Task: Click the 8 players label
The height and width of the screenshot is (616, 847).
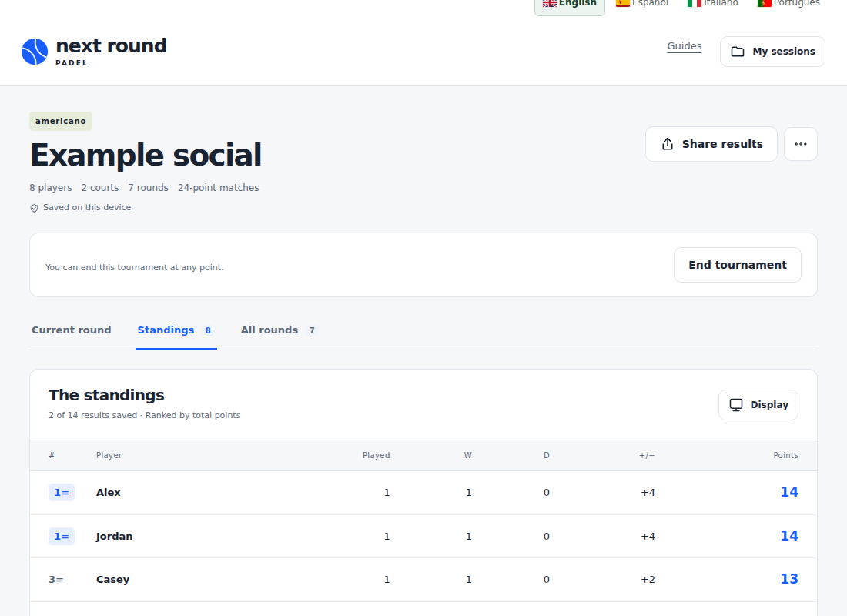Action: (51, 188)
